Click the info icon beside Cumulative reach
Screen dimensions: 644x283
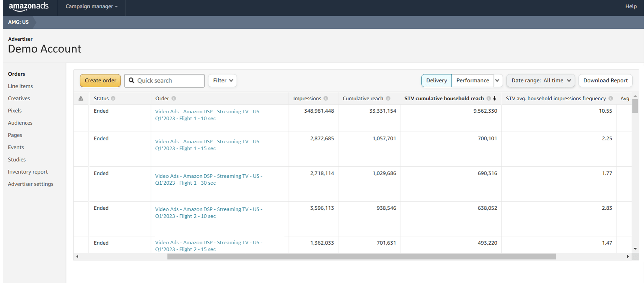[x=388, y=98]
